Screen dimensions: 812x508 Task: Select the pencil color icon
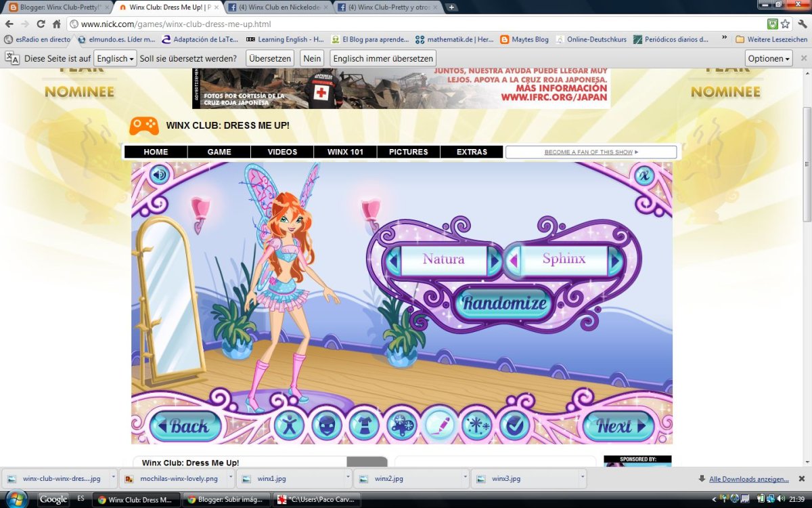(x=439, y=425)
